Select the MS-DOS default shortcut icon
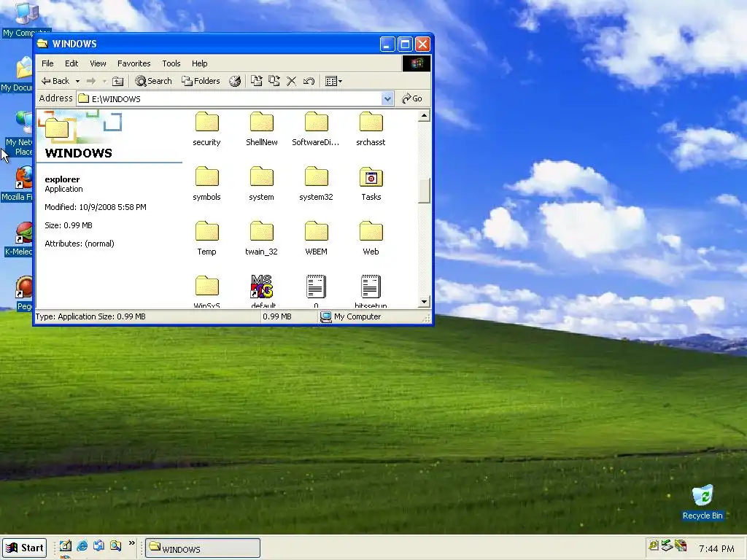This screenshot has width=747, height=560. (262, 286)
